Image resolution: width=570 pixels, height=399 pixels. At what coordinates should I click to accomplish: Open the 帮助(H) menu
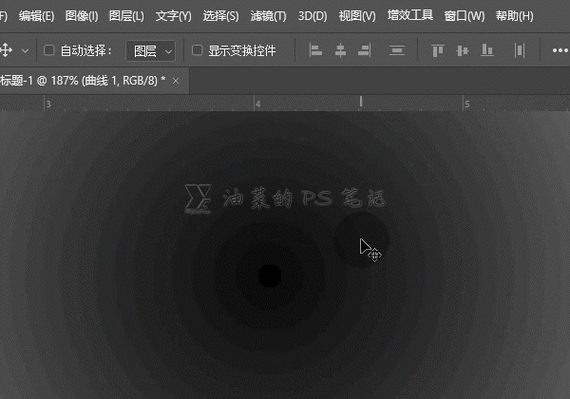[x=514, y=16]
